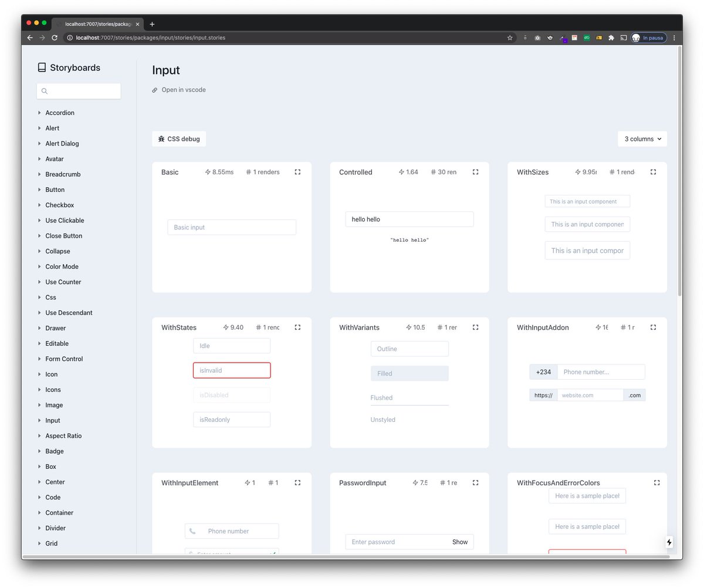Go back using the browser back arrow
704x588 pixels.
(x=30, y=38)
